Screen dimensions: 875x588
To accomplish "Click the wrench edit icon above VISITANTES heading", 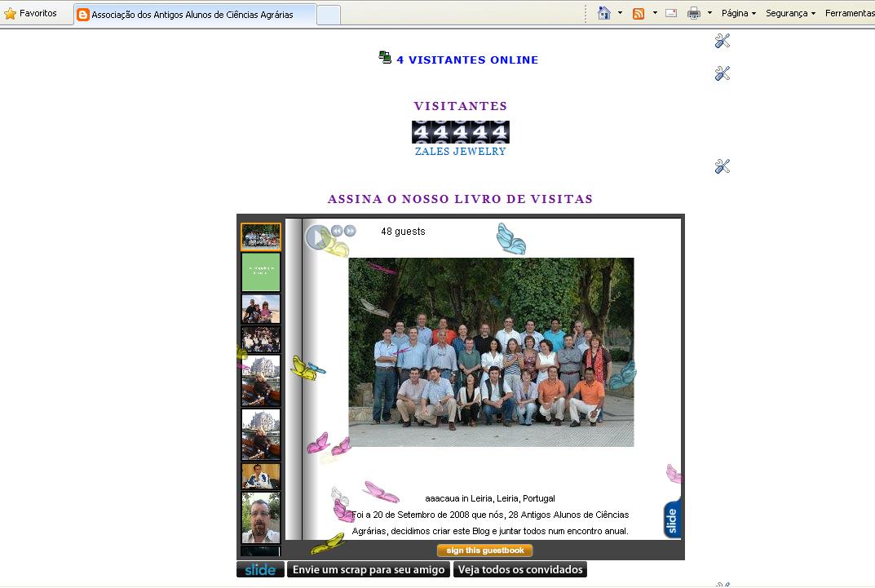I will (722, 73).
